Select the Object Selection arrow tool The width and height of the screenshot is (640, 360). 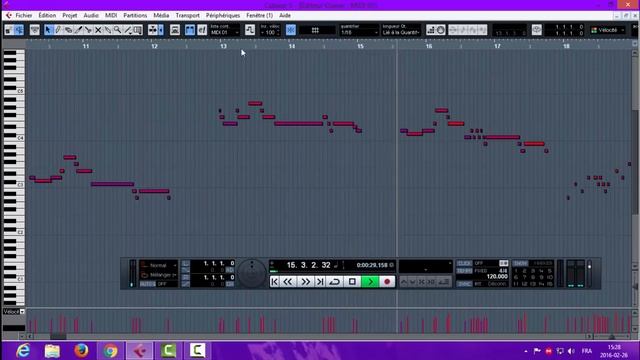click(49, 30)
